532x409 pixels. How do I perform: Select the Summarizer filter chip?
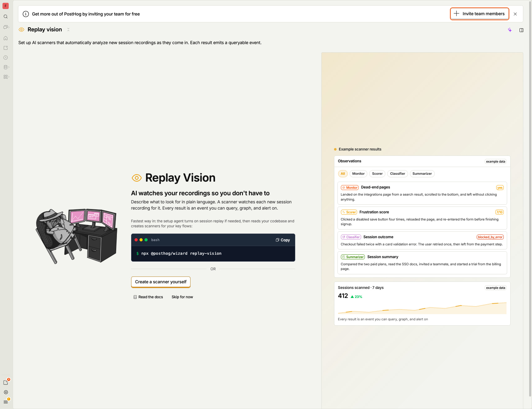tap(422, 174)
